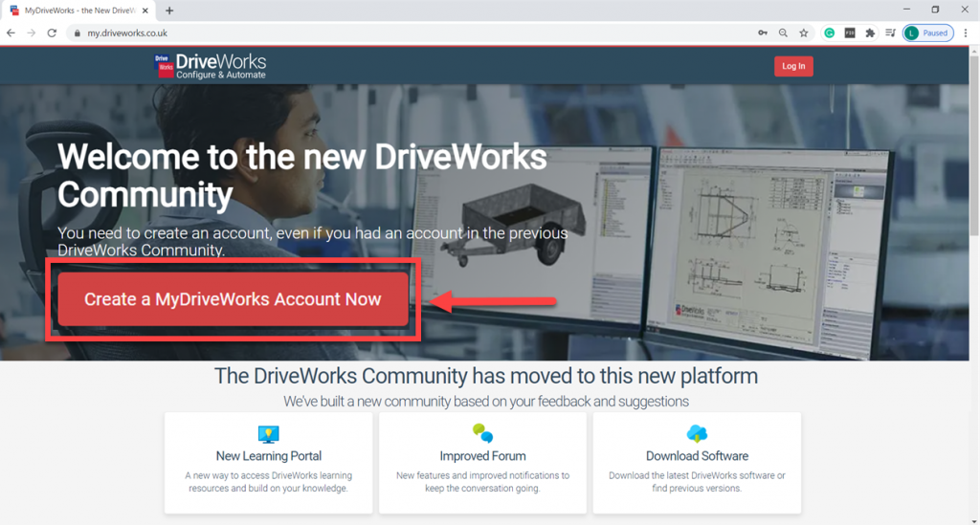
Task: Click the DriveWorks logo in header
Action: (210, 66)
